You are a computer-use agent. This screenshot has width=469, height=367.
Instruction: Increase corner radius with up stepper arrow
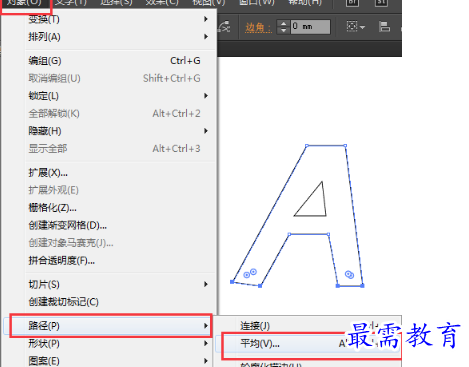[x=283, y=23]
